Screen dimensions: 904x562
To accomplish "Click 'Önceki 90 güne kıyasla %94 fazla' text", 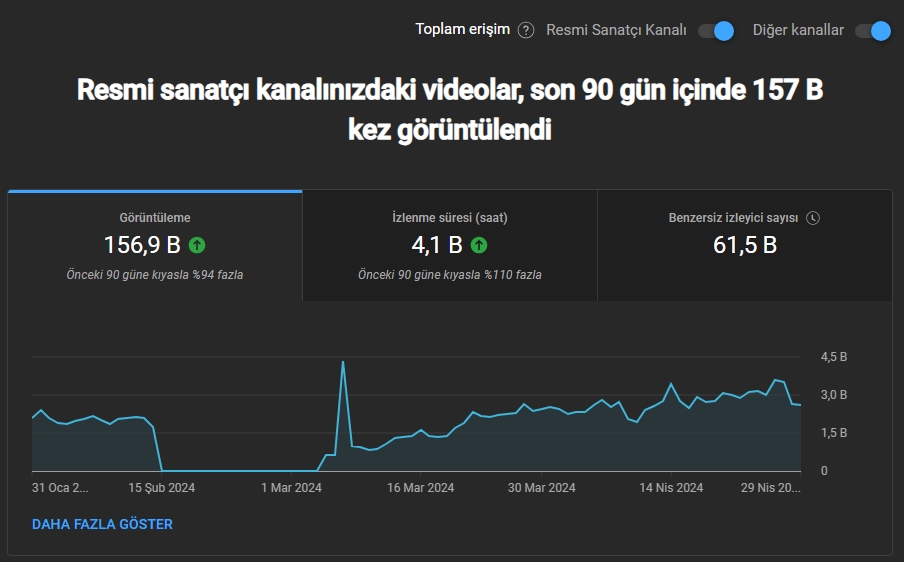I will click(155, 275).
